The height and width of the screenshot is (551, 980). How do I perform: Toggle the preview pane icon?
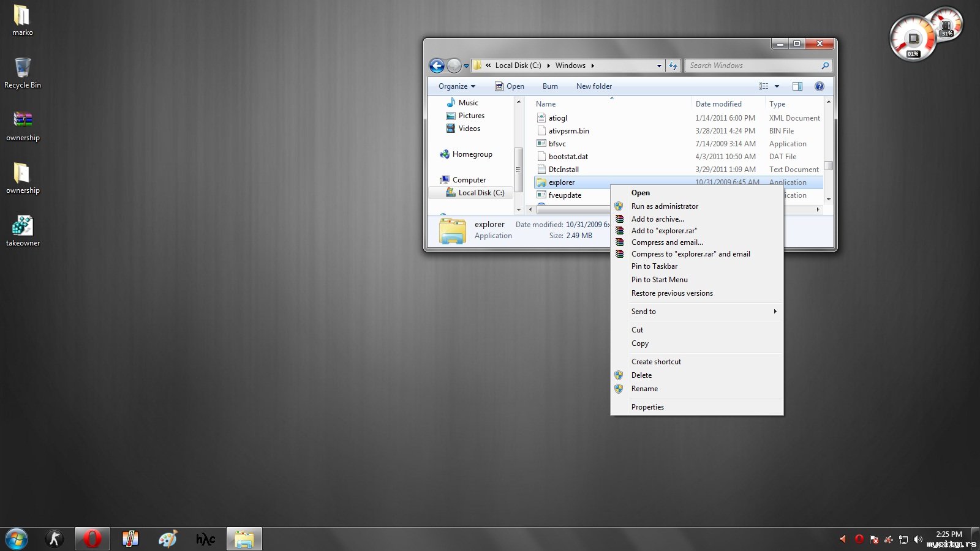pos(797,86)
